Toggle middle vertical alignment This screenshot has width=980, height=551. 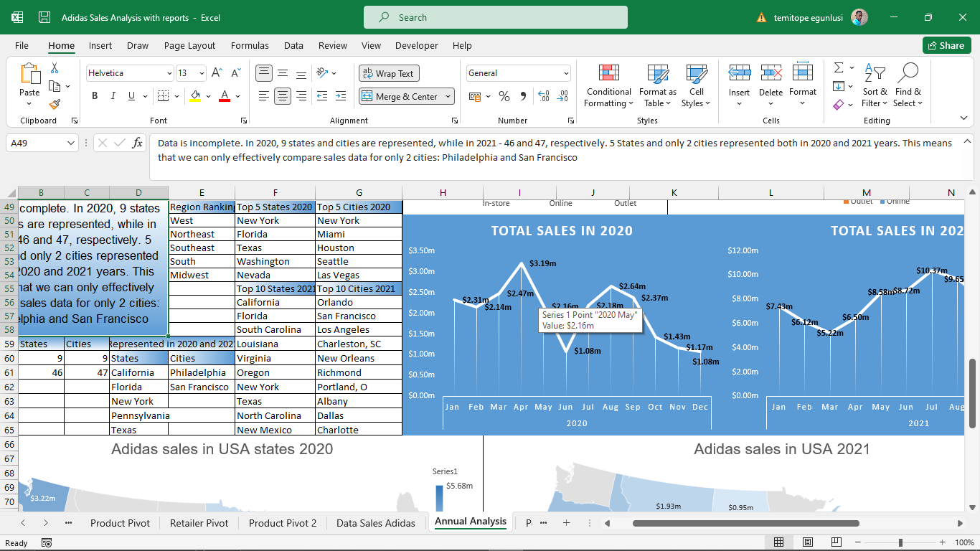pos(283,73)
